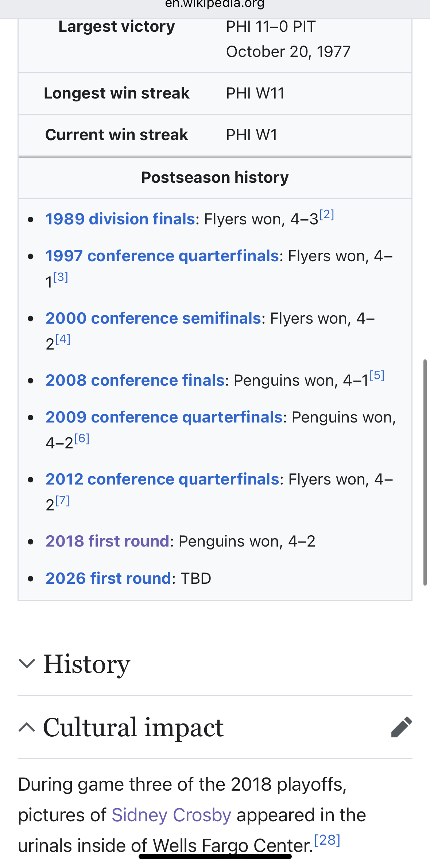Open citation reference [28]

coord(328,840)
